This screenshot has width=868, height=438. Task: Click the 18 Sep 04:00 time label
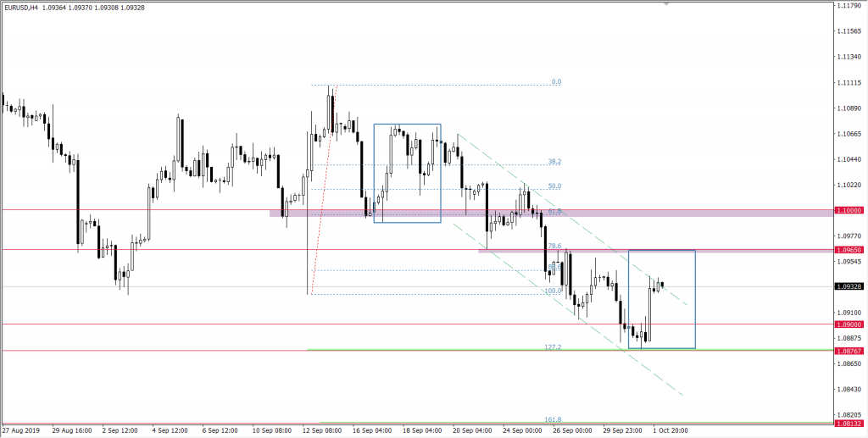coord(423,430)
